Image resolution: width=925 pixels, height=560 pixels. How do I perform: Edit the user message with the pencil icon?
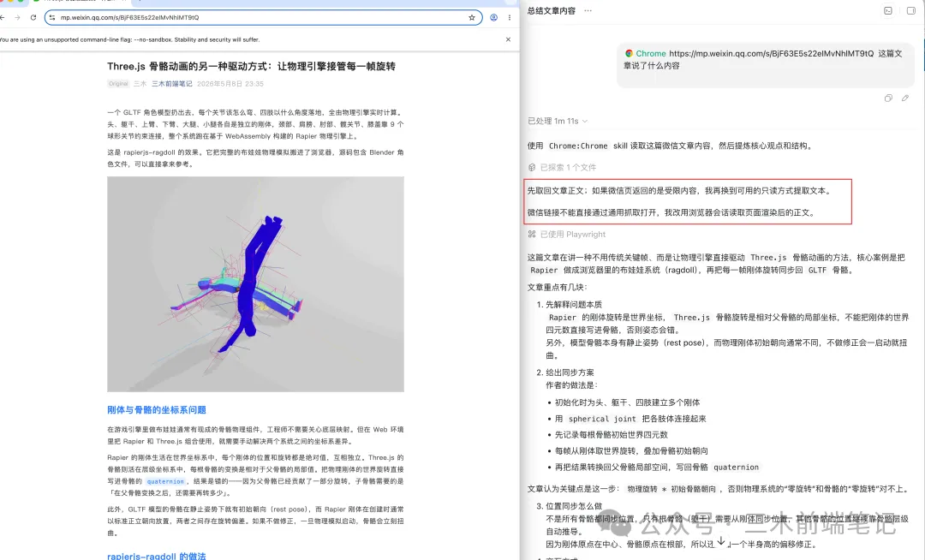point(905,98)
